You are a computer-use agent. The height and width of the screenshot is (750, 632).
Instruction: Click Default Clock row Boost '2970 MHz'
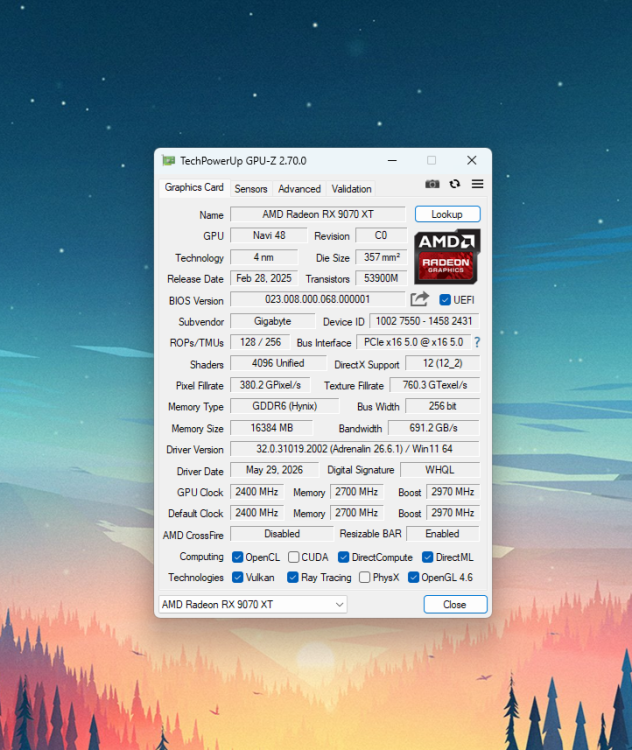click(x=453, y=513)
